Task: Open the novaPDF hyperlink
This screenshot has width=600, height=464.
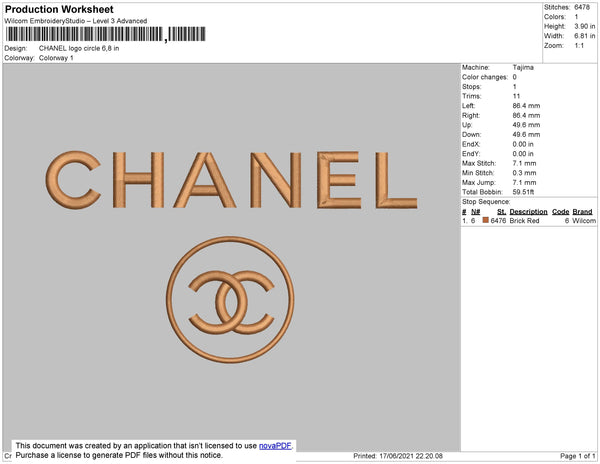Action: point(275,446)
